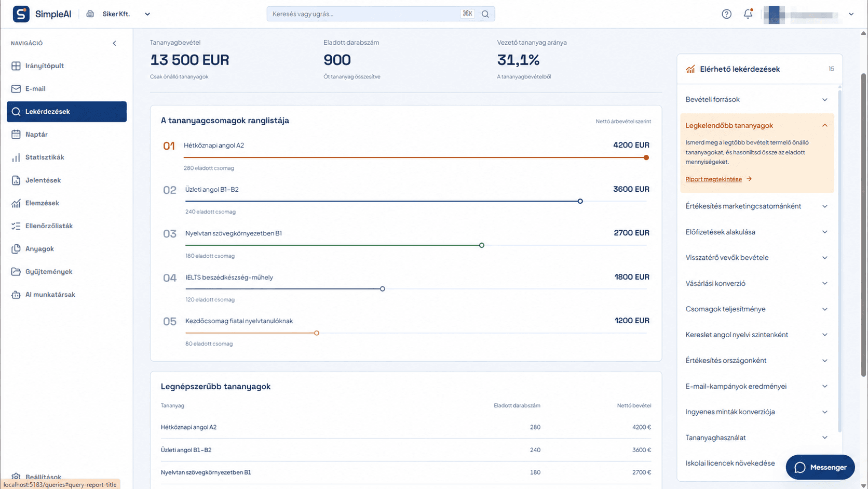868x489 pixels.
Task: Click the Naptár calendar icon
Action: click(x=16, y=135)
